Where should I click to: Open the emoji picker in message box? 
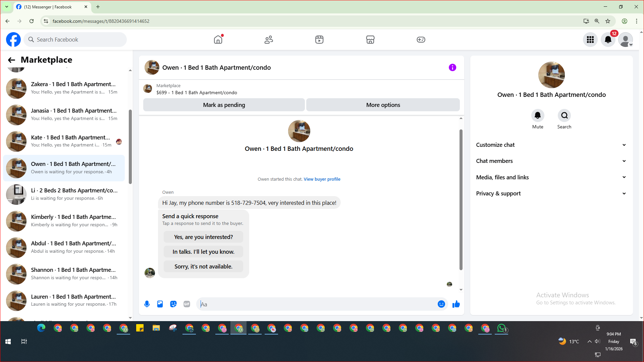(x=441, y=304)
